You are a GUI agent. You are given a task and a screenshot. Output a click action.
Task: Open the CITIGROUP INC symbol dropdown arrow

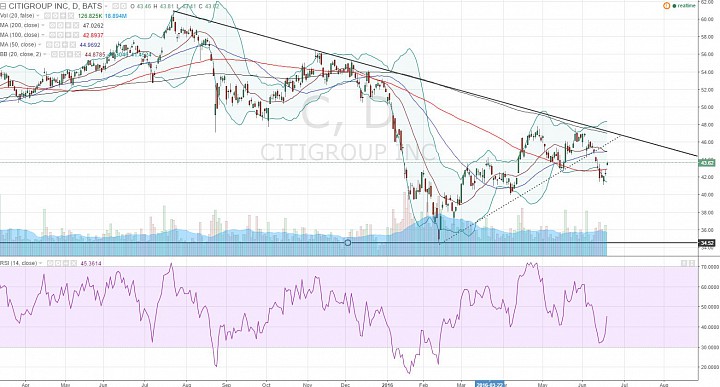pos(106,6)
